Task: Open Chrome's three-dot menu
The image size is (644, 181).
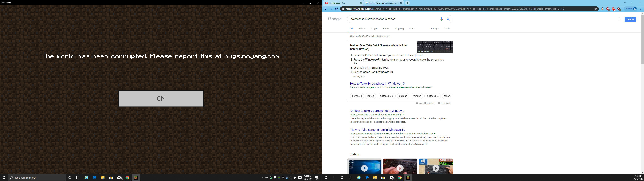Action: pyautogui.click(x=640, y=9)
